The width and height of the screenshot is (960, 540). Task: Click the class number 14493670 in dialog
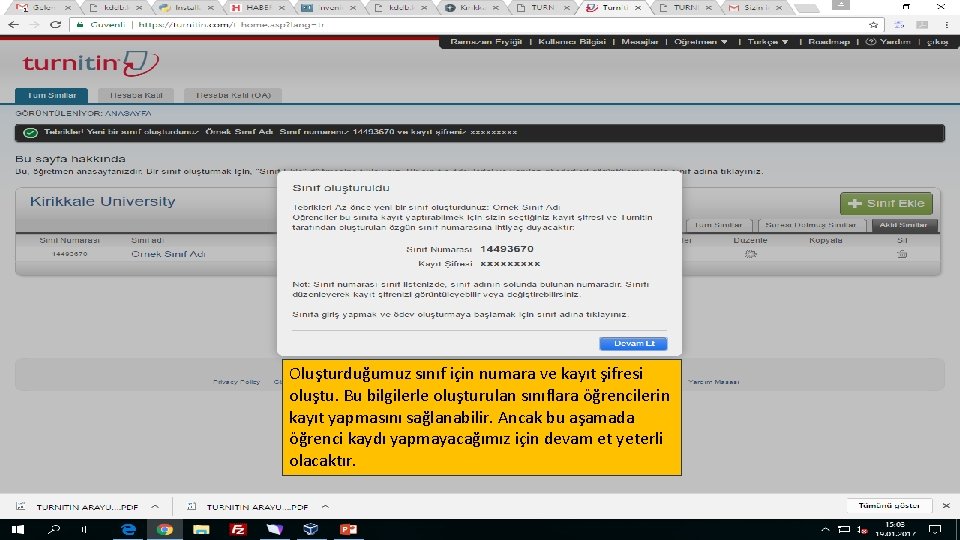pos(507,249)
